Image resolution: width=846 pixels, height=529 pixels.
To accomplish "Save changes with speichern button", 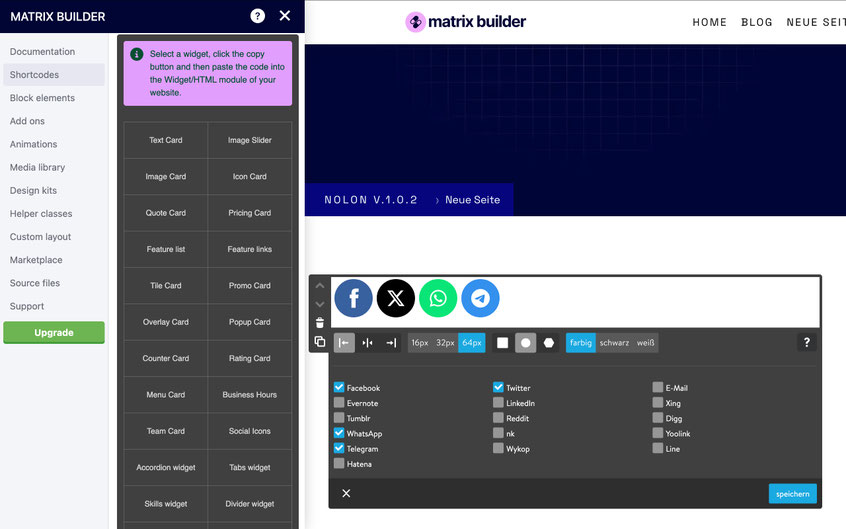I will pyautogui.click(x=793, y=493).
